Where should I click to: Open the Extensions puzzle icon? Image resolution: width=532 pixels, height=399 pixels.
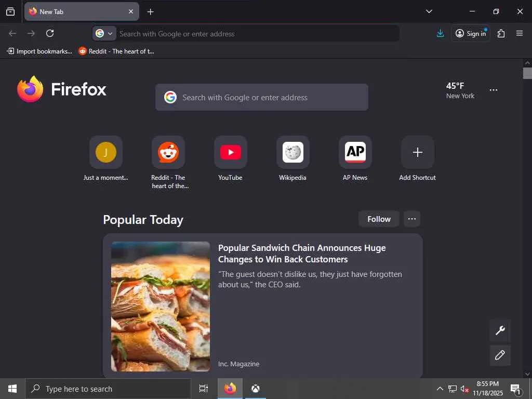[x=501, y=33]
